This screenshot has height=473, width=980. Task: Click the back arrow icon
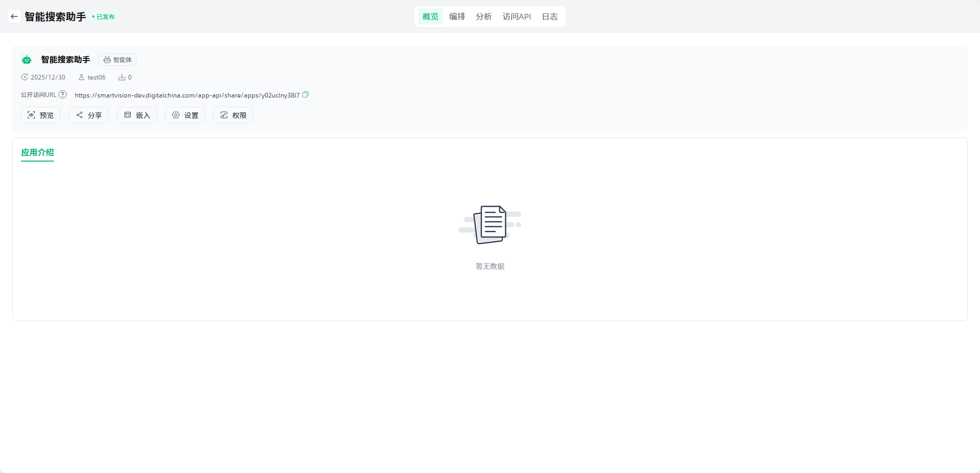tap(14, 16)
